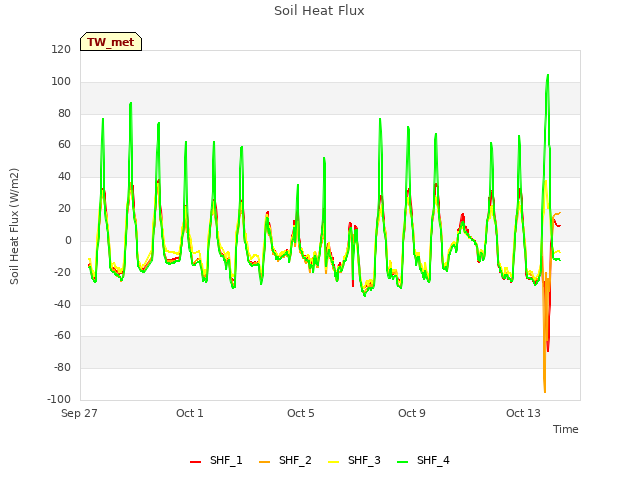
Task: Toggle the SHF_1 legend entry
Action: [x=216, y=460]
